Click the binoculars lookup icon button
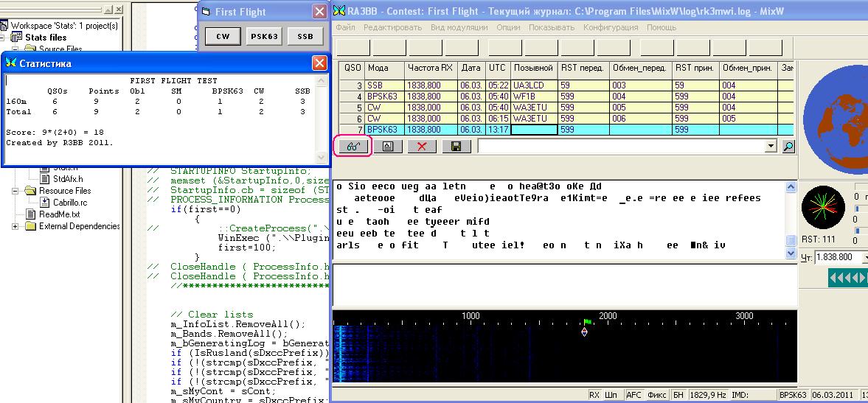Viewport: 868px width, 403px height. 353,146
